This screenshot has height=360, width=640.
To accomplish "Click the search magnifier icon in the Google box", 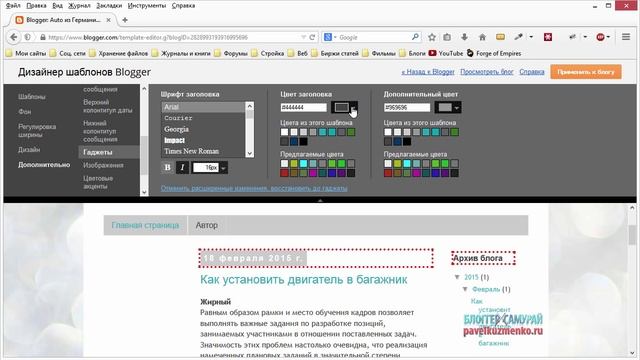I will (x=415, y=37).
